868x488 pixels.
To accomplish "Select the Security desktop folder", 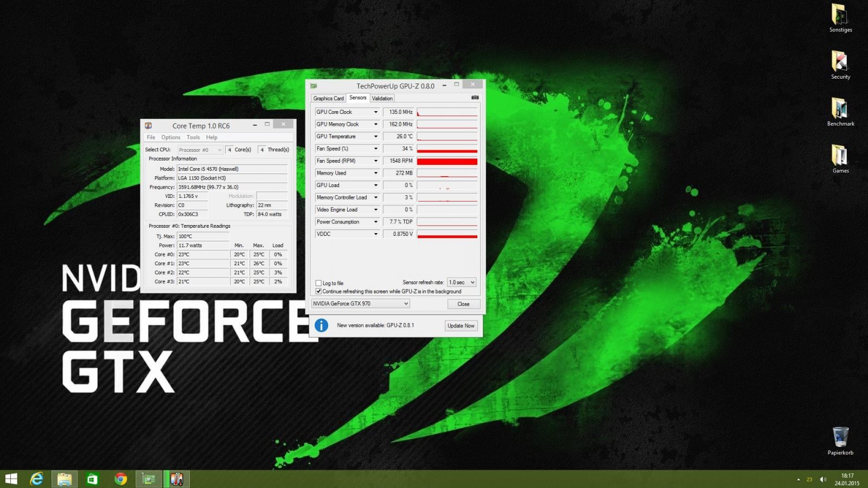I will [x=840, y=65].
